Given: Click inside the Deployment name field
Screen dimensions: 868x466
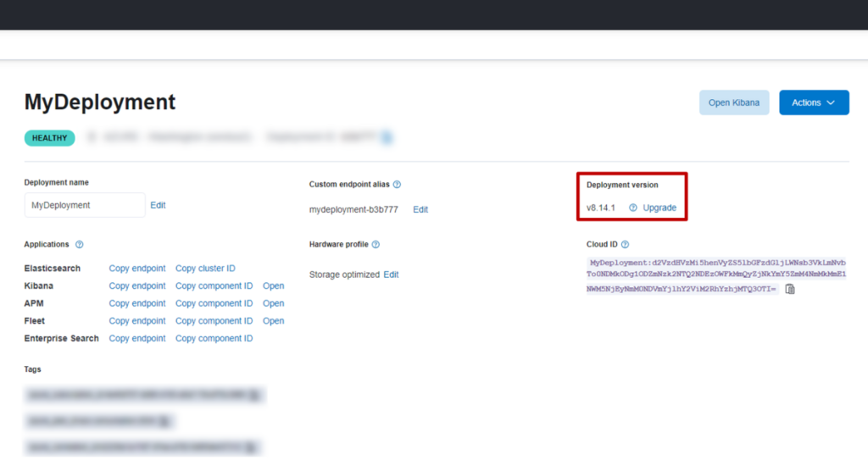Looking at the screenshot, I should [85, 205].
